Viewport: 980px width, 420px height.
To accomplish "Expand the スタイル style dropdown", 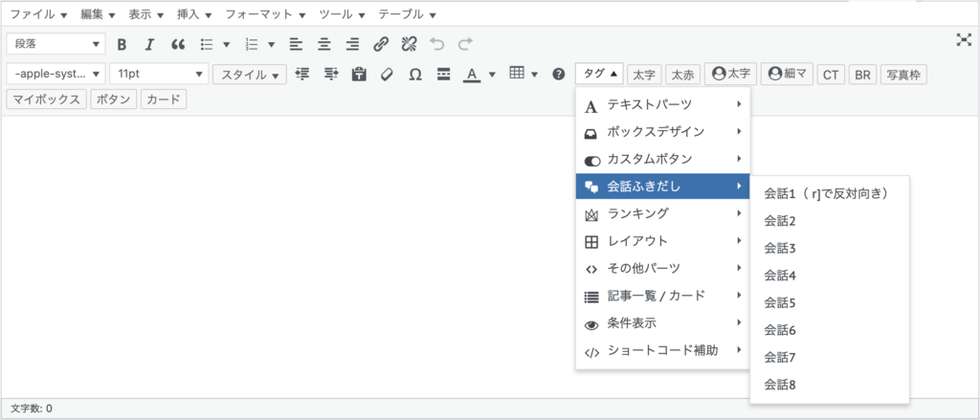I will [250, 75].
